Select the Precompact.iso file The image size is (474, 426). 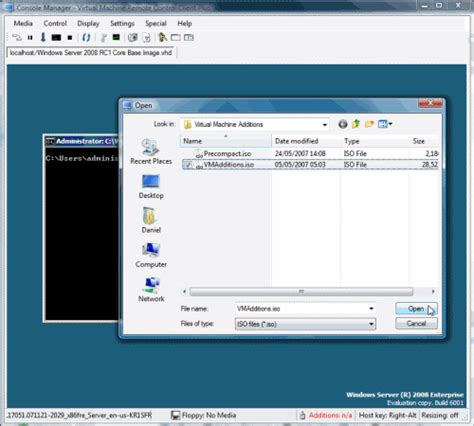pos(227,154)
